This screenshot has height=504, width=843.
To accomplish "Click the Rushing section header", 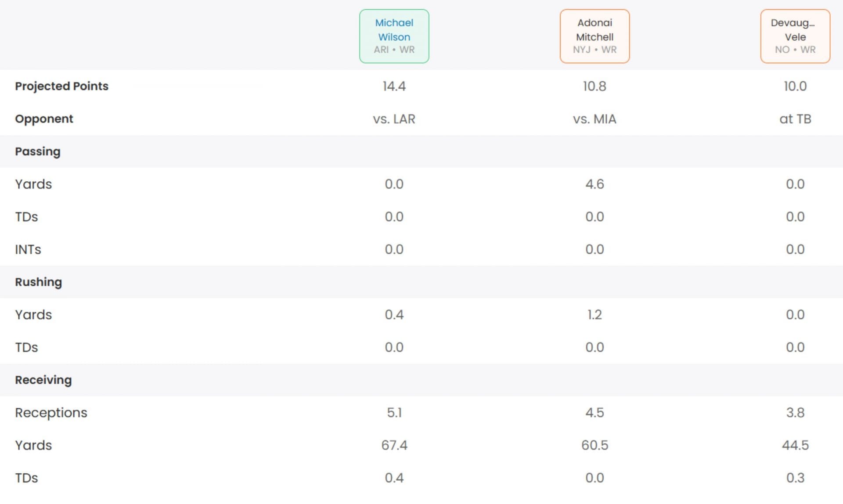I will (39, 282).
